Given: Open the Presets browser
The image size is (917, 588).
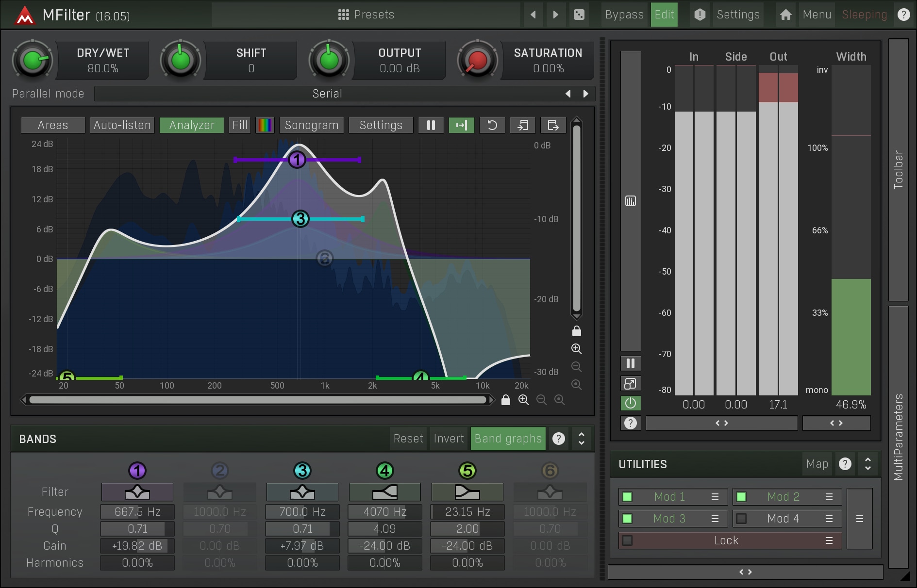Looking at the screenshot, I should click(367, 15).
